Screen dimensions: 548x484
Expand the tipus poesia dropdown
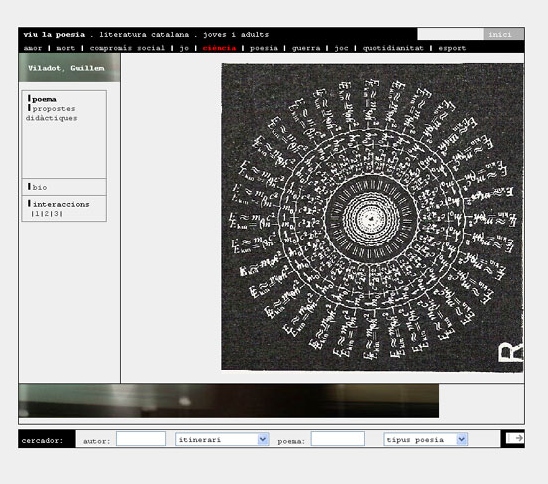[x=425, y=439]
